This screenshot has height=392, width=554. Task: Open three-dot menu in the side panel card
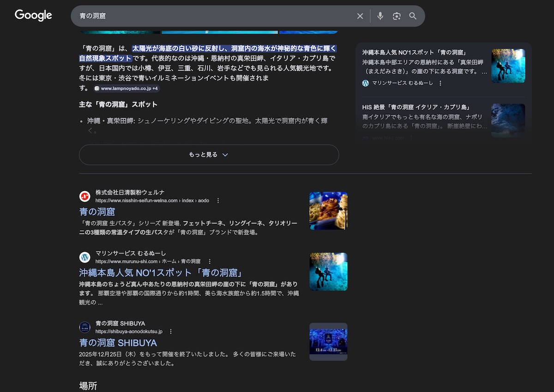(440, 83)
